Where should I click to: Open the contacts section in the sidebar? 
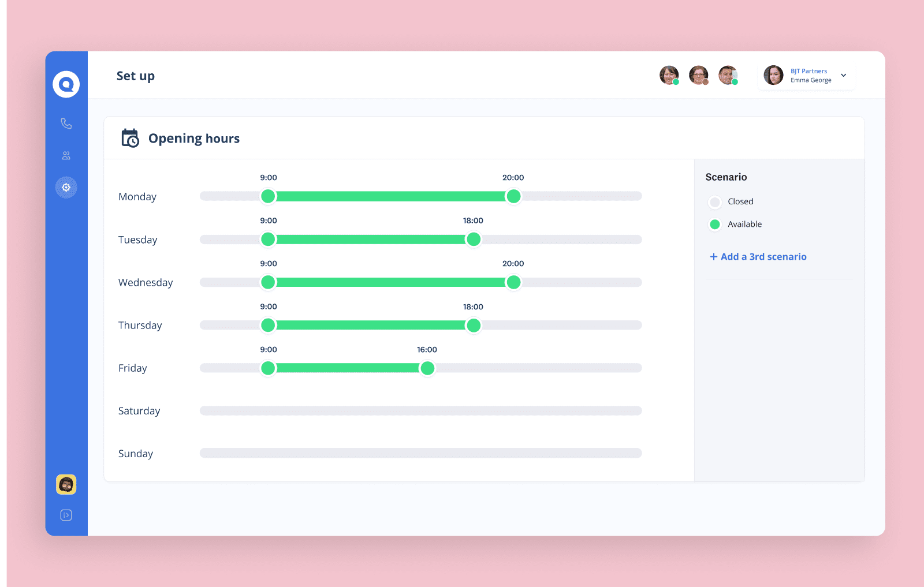coord(66,155)
